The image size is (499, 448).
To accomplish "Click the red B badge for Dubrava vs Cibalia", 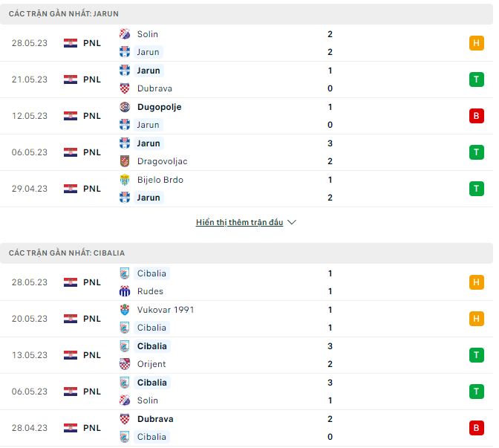I will [x=476, y=428].
